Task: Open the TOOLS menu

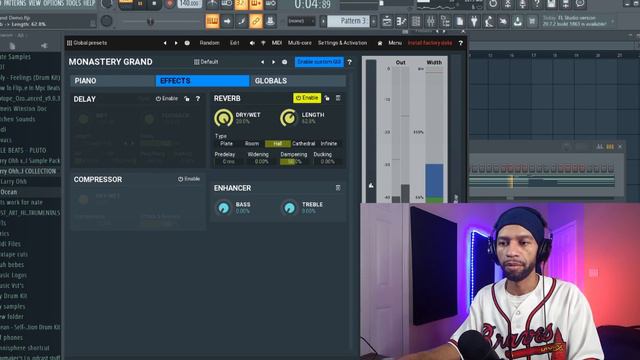Action: tap(73, 3)
